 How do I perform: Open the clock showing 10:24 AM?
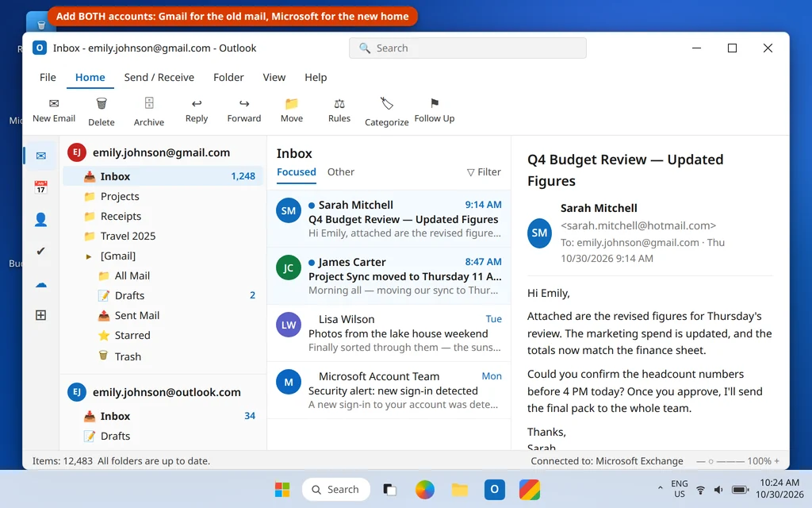pos(779,488)
